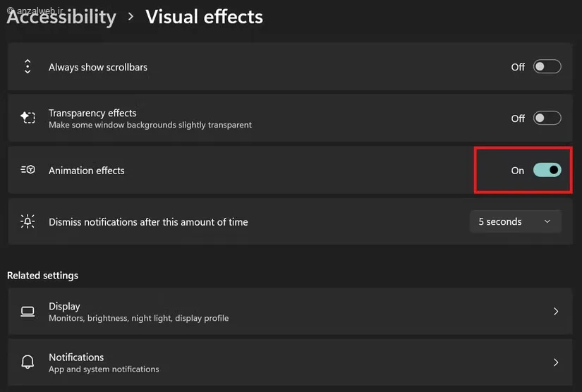
Task: Go back to Accessibility breadcrumb
Action: [x=61, y=17]
